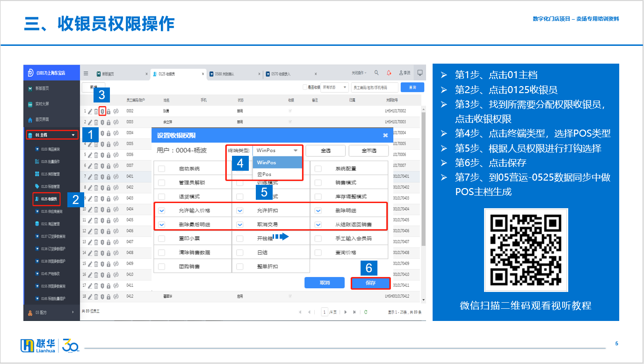This screenshot has height=364, width=644.
Task: Choose WinPos option in dropdown list
Action: (277, 162)
